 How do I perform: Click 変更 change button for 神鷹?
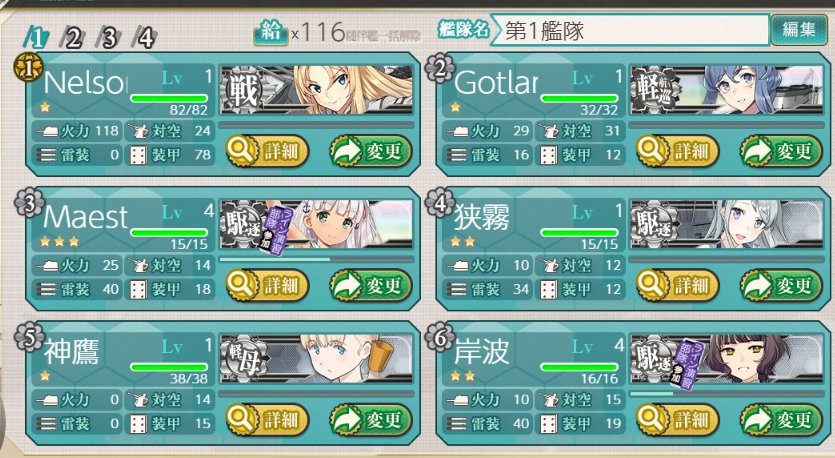pos(371,420)
